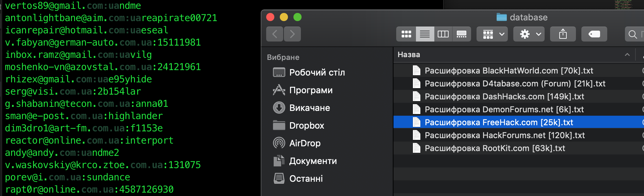This screenshot has width=644, height=196.
Task: Click the Edit Tags toolbar button
Action: 594,34
